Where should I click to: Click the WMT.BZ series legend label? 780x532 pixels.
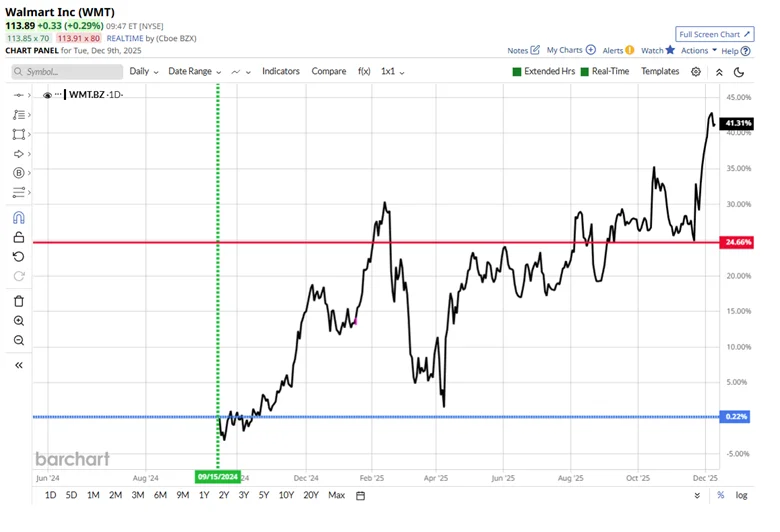click(96, 95)
